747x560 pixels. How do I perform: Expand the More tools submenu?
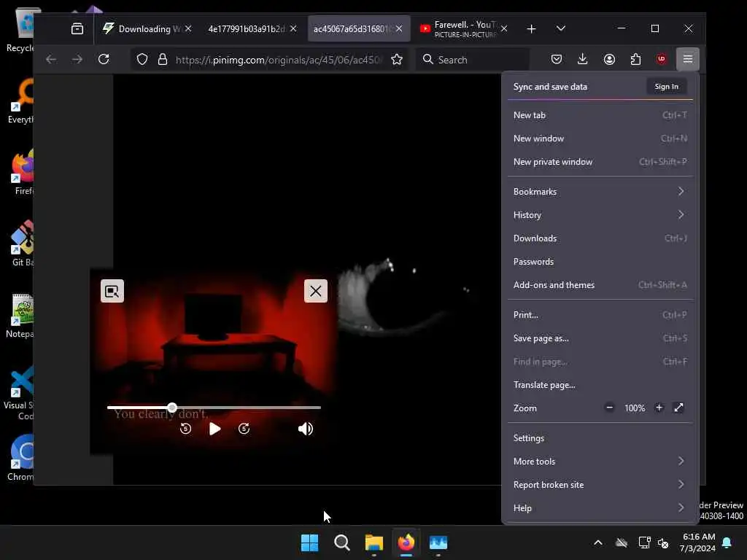click(x=600, y=461)
